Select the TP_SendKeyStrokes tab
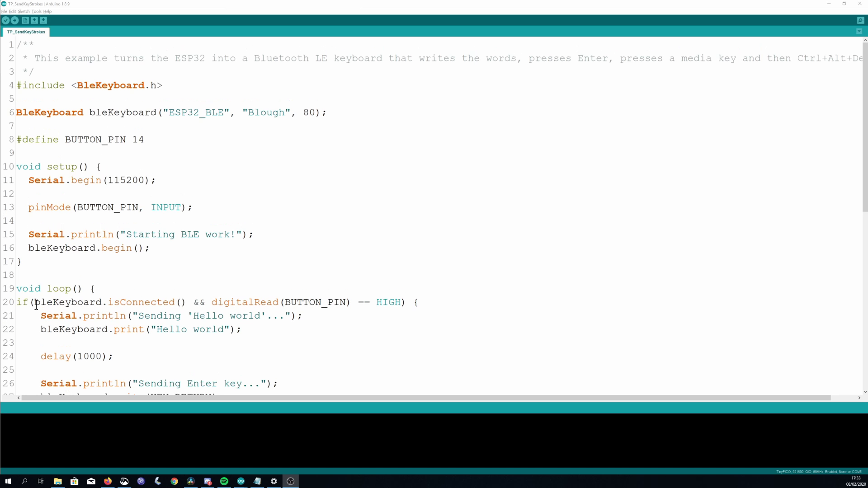Image resolution: width=868 pixels, height=488 pixels. point(26,32)
